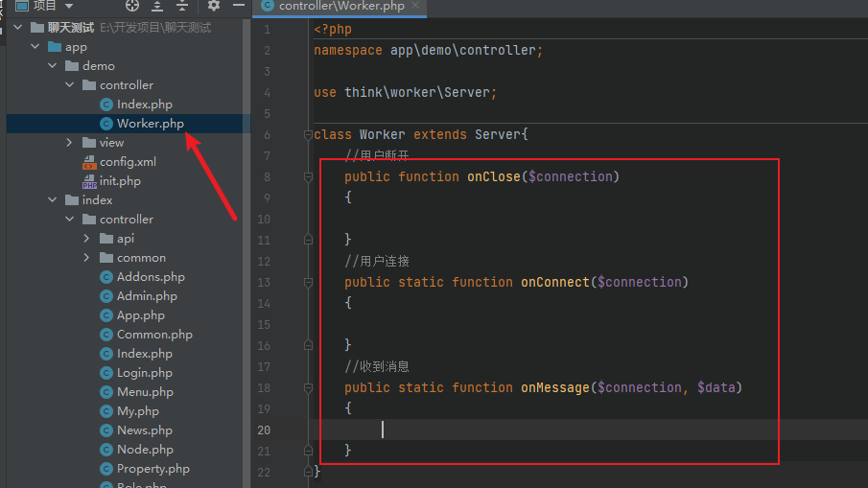This screenshot has height=488, width=868.
Task: Click the Server class name after extends
Action: pos(498,134)
